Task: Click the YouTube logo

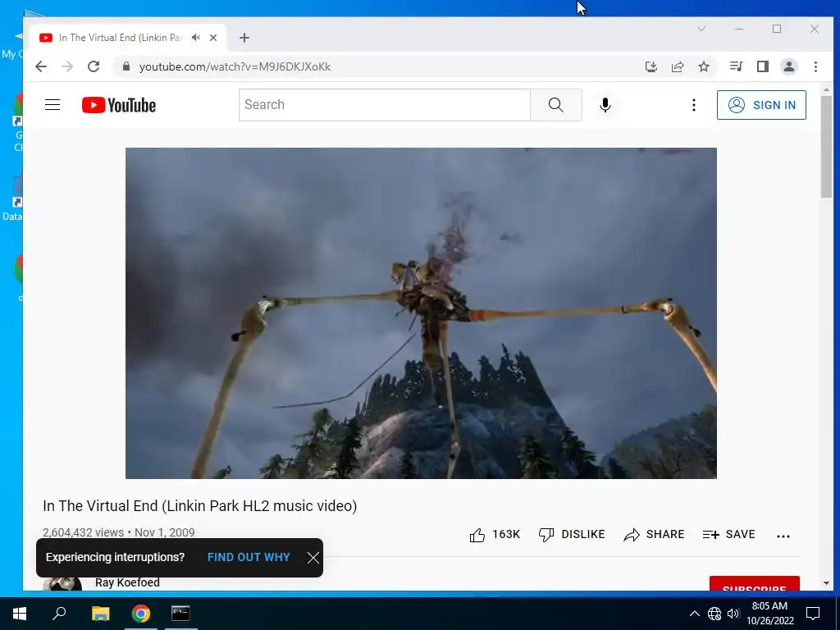Action: click(x=118, y=105)
